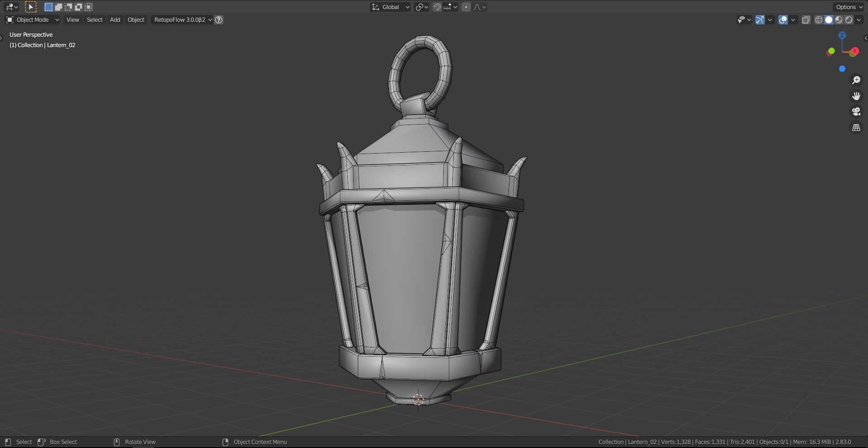
Task: Switch viewport to wireframe shading
Action: [x=819, y=19]
